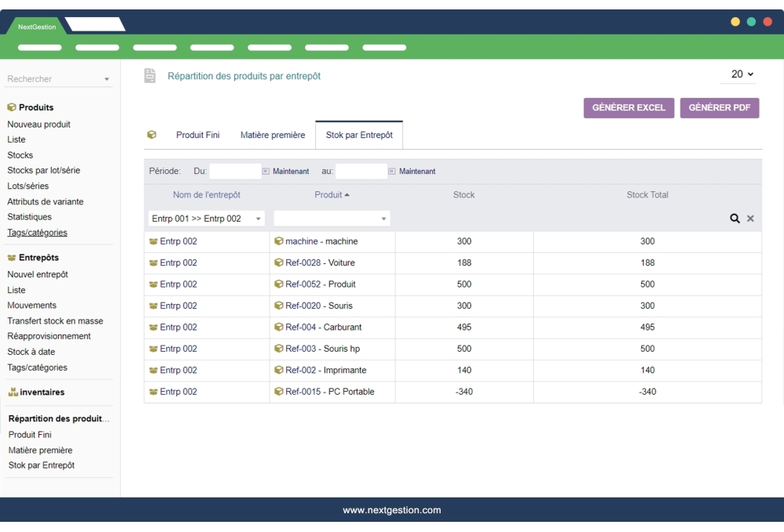Click the GÉNÉRER EXCEL button
Viewport: 784px width, 532px height.
[628, 107]
